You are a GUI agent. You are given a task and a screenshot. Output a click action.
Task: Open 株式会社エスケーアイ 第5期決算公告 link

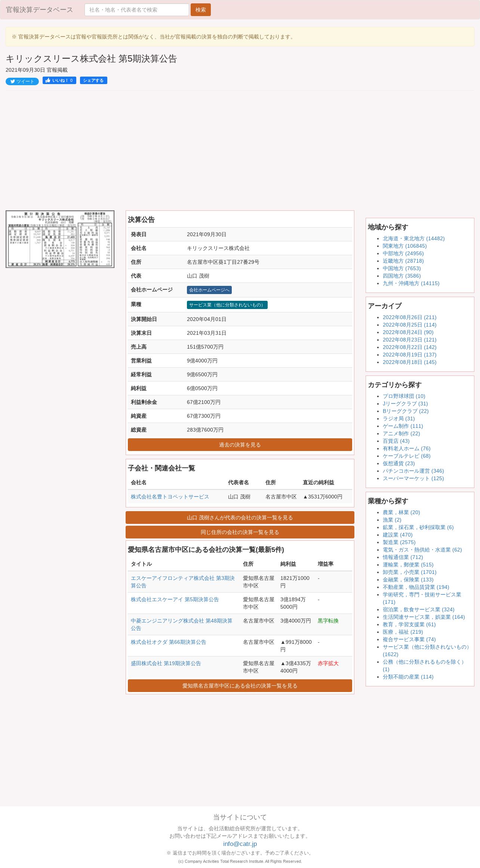point(175,599)
